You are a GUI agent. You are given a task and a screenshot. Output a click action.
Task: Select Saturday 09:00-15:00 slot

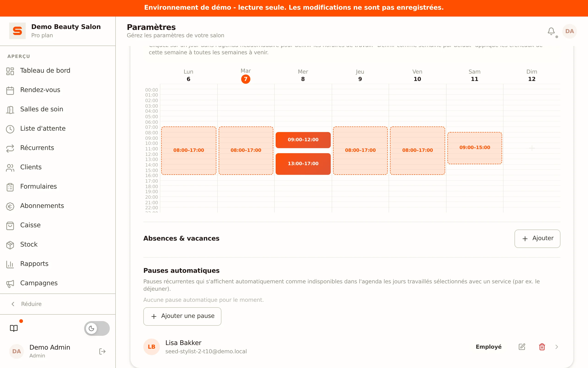coord(475,148)
